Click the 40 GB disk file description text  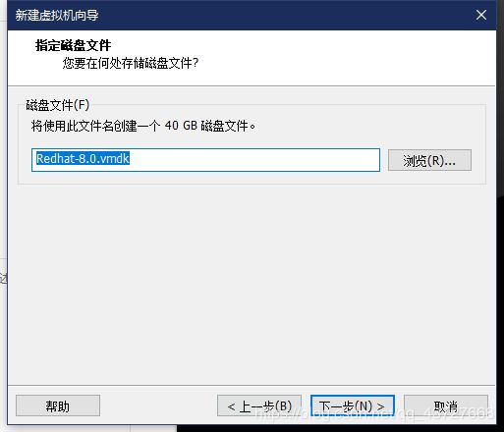tap(143, 126)
